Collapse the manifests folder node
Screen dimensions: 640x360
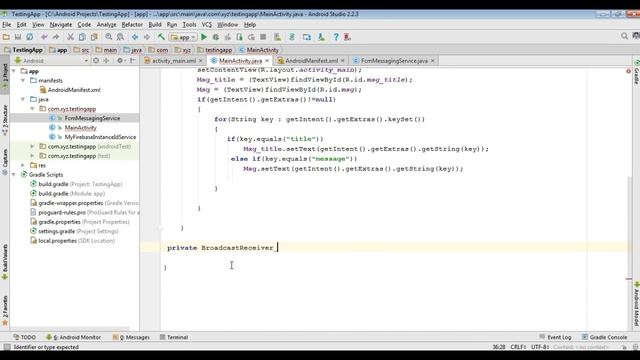point(23,80)
